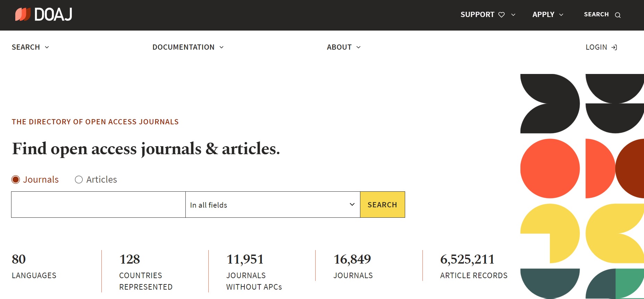Click the black abstract shape graphic
Viewport: 644px width, 299px height.
550,103
